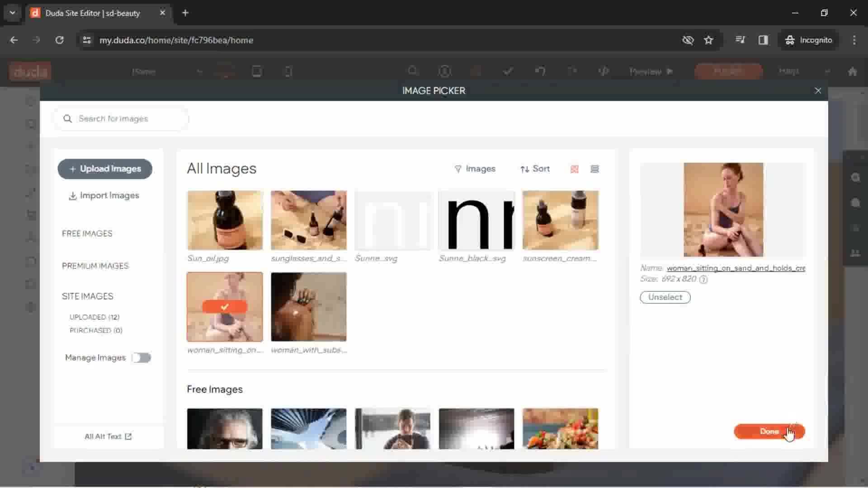Go back in browser

point(14,40)
